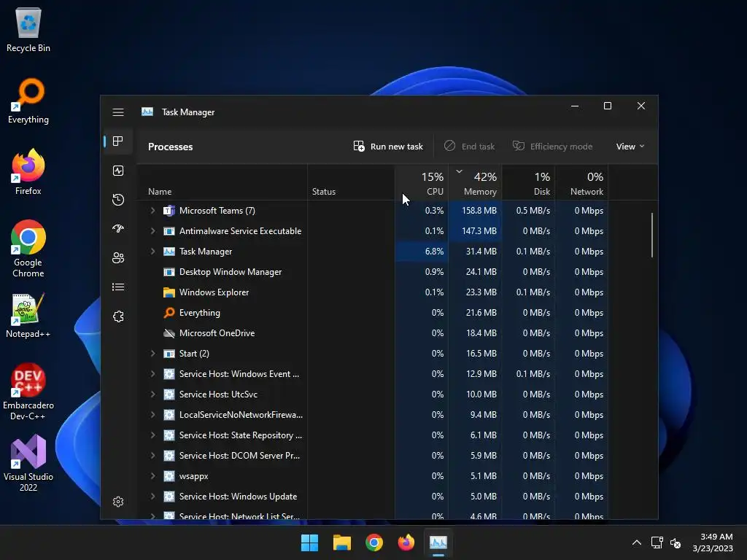This screenshot has width=747, height=560.
Task: Click the End task button
Action: [x=469, y=147]
